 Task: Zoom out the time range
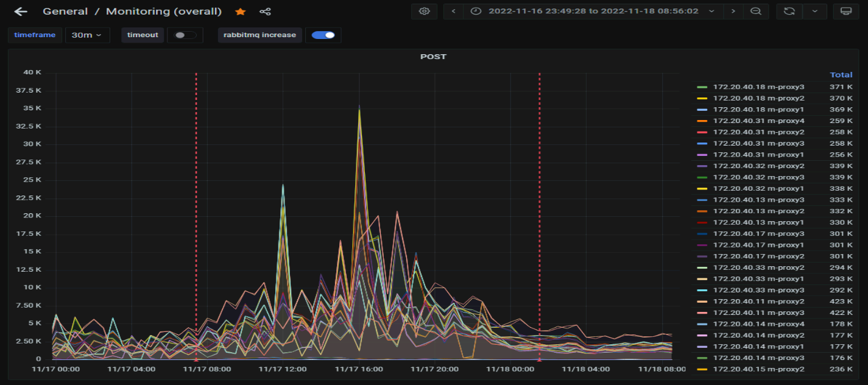(x=756, y=12)
